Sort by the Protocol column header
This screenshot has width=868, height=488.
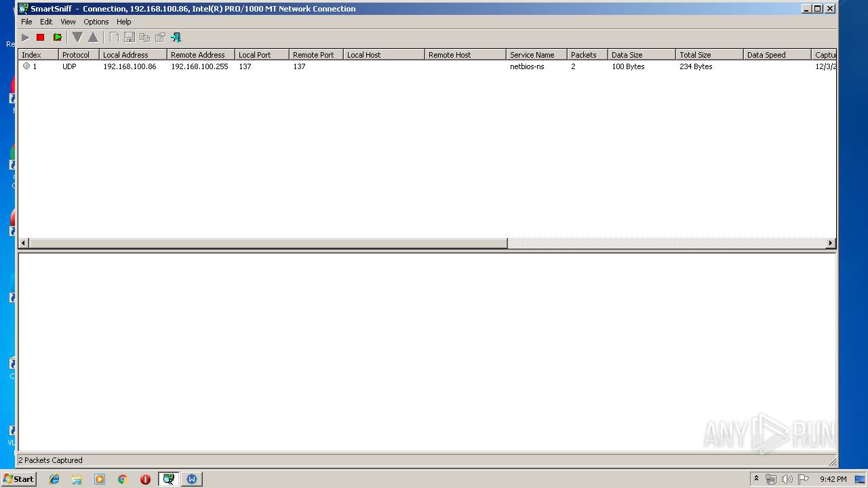[79, 55]
